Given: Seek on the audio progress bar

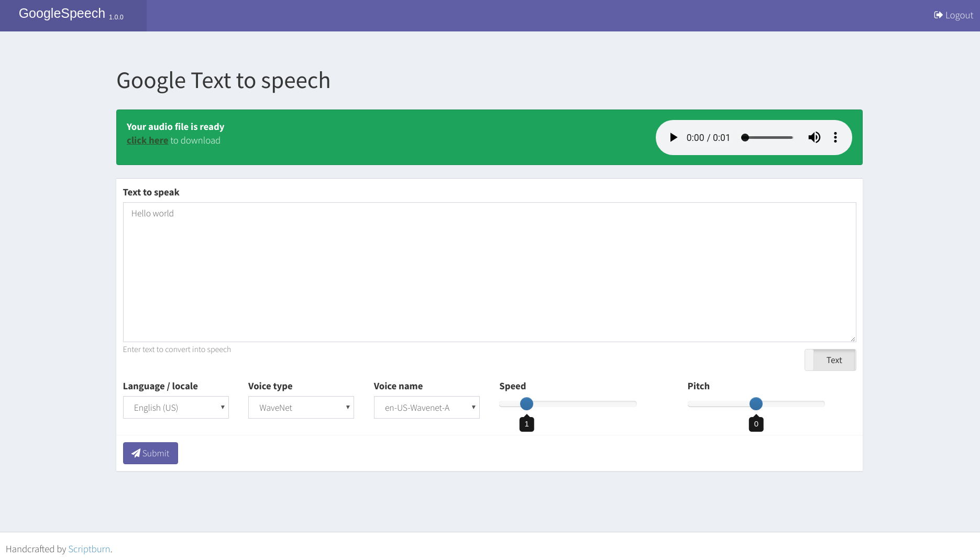Looking at the screenshot, I should point(767,137).
